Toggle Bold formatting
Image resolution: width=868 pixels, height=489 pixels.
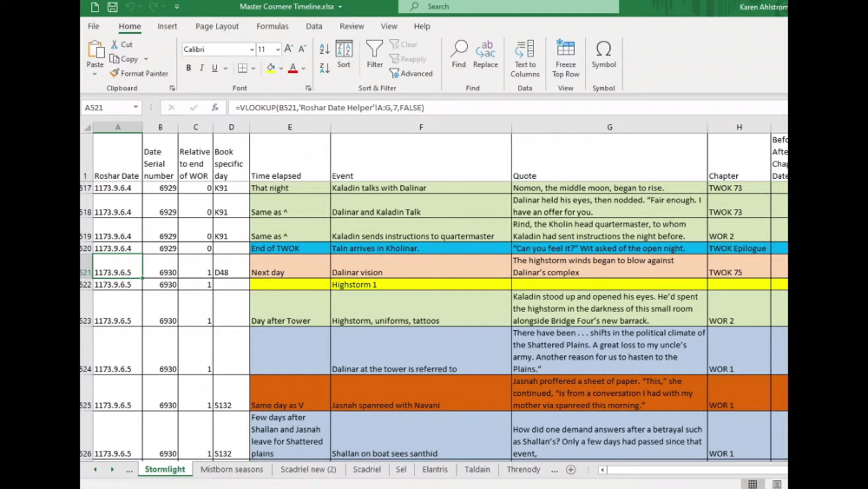(188, 68)
